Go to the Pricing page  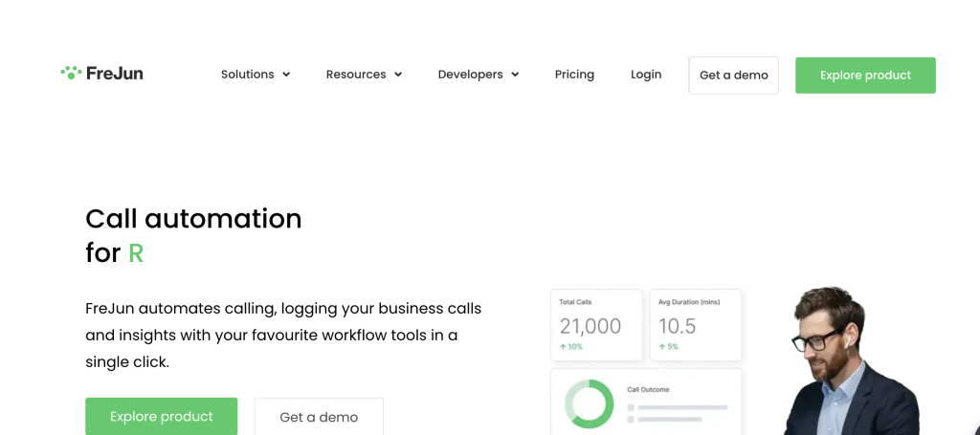coord(574,75)
